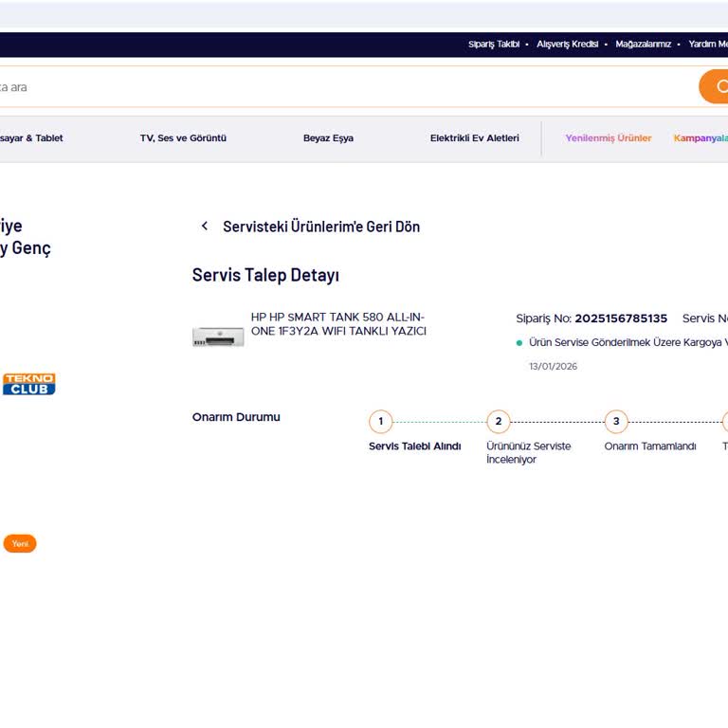
Task: Open the HP Smart Tank printer thumbnail
Action: [218, 336]
